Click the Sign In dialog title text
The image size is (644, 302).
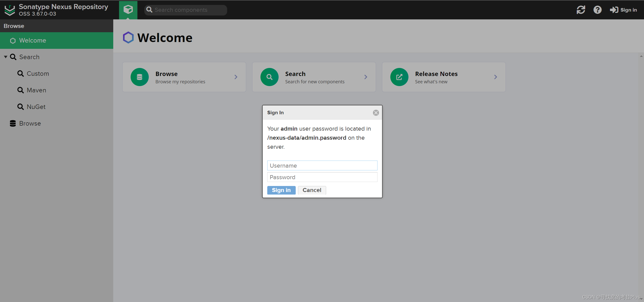tap(275, 112)
